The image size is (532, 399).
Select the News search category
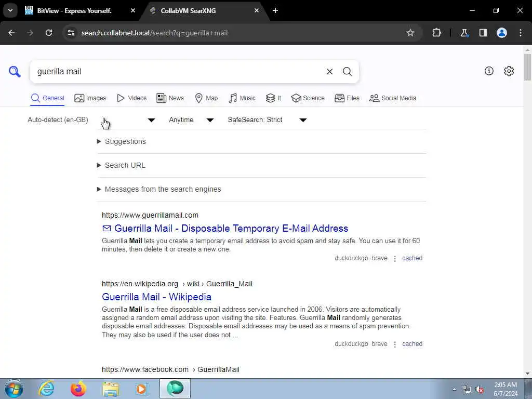[x=170, y=98]
